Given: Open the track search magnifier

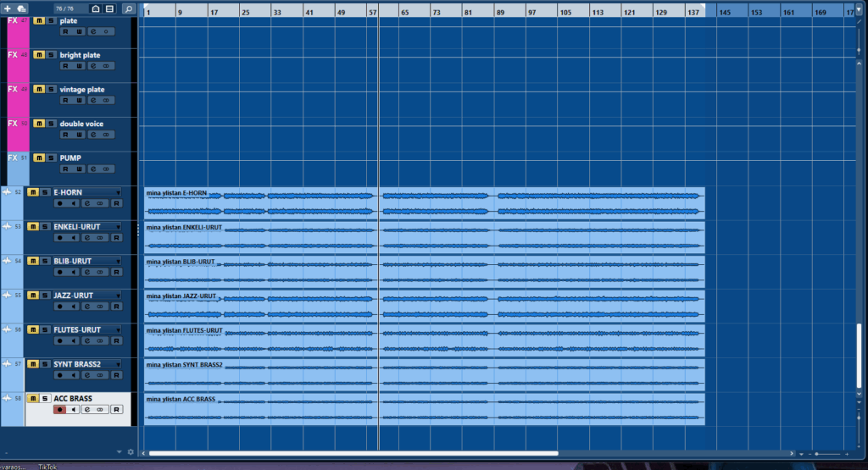Looking at the screenshot, I should (128, 8).
